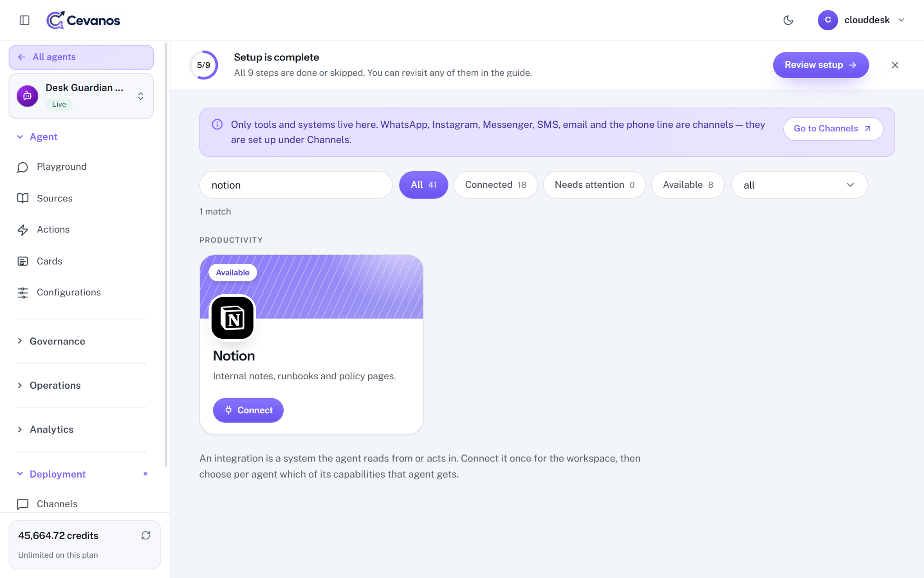Collapse the Deployment section
The height and width of the screenshot is (578, 924).
click(58, 474)
